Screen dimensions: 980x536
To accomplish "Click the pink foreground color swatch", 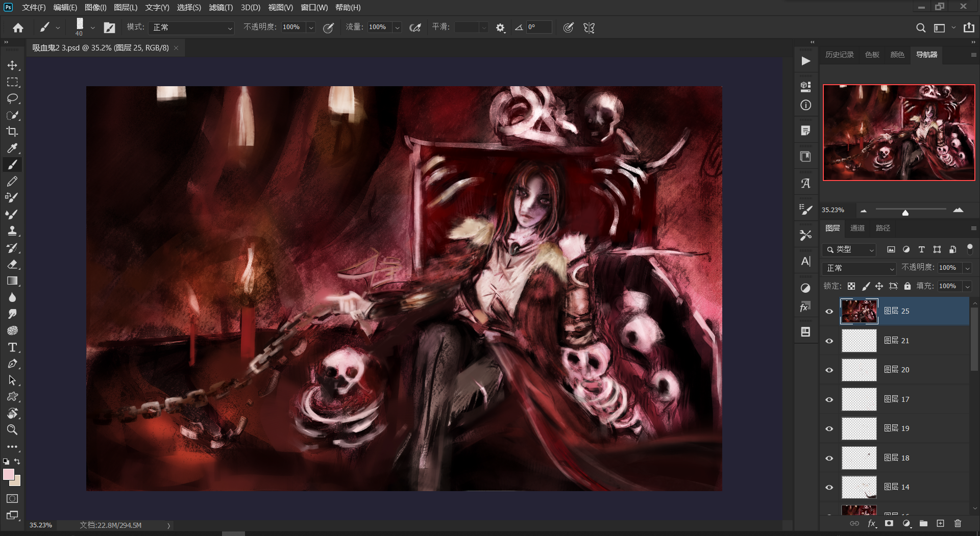I will coord(8,474).
